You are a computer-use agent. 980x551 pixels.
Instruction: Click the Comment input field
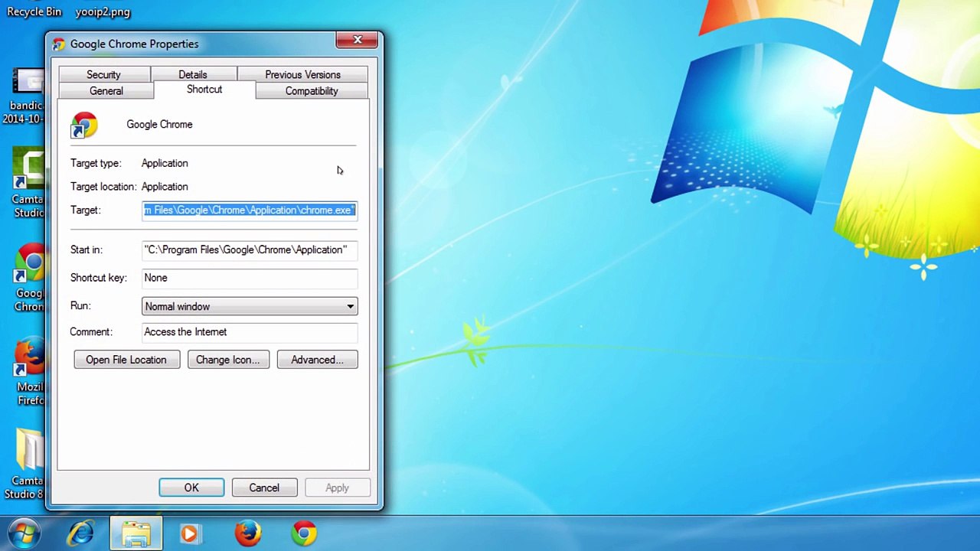pos(250,332)
